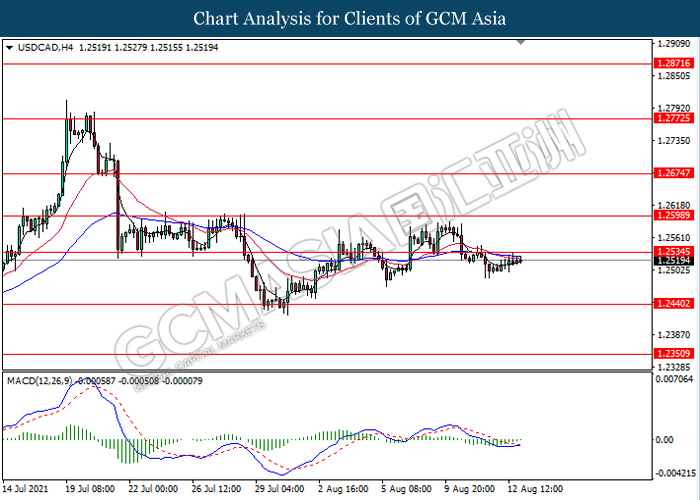This screenshot has width=700, height=500.
Task: Click the 1.28505 price scale value
Action: click(x=674, y=76)
